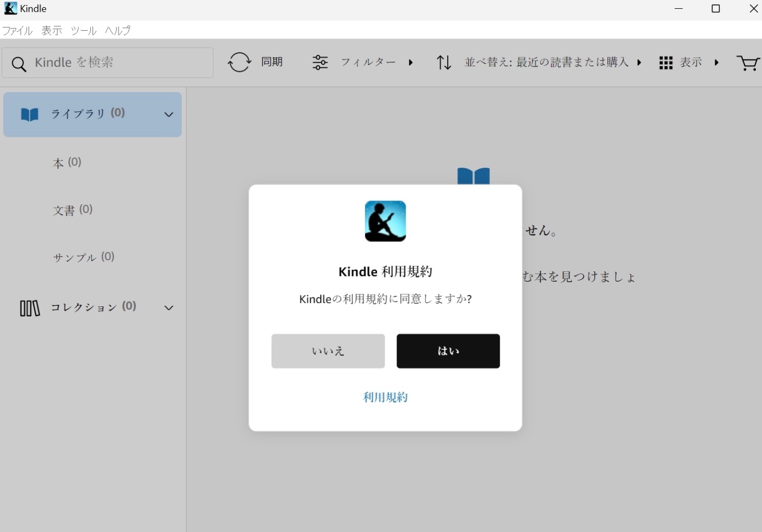
Task: Open the ヘルプ menu
Action: (118, 31)
